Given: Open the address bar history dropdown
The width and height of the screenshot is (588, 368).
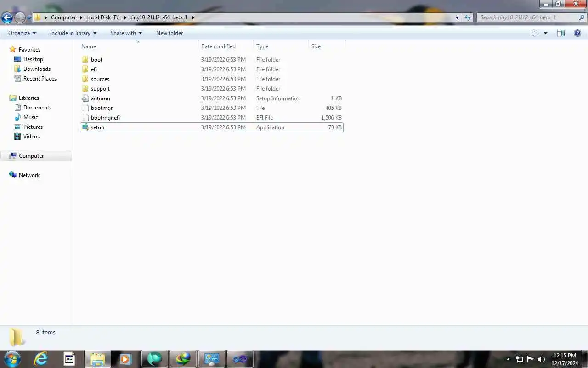Looking at the screenshot, I should 457,17.
